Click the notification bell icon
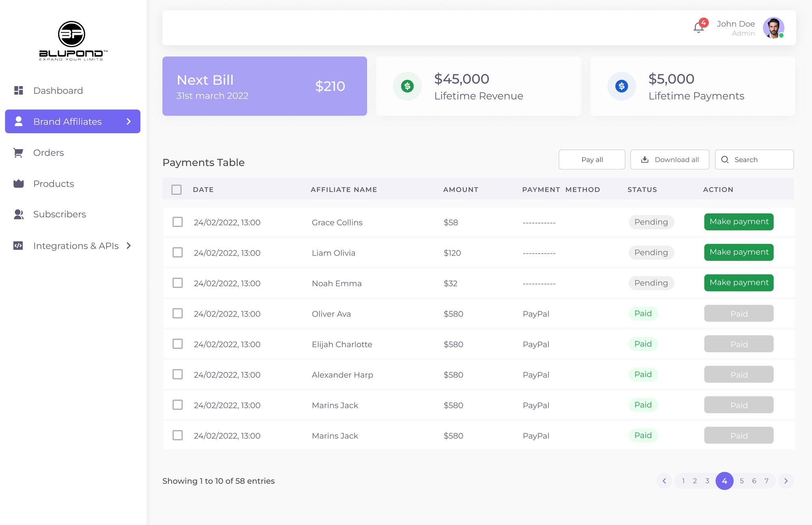812x525 pixels. 698,28
